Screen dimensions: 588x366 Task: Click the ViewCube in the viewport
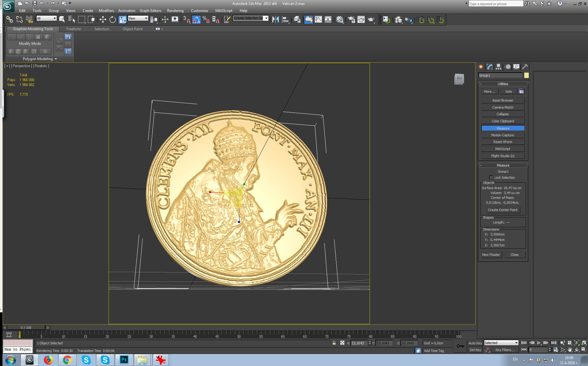pos(459,79)
